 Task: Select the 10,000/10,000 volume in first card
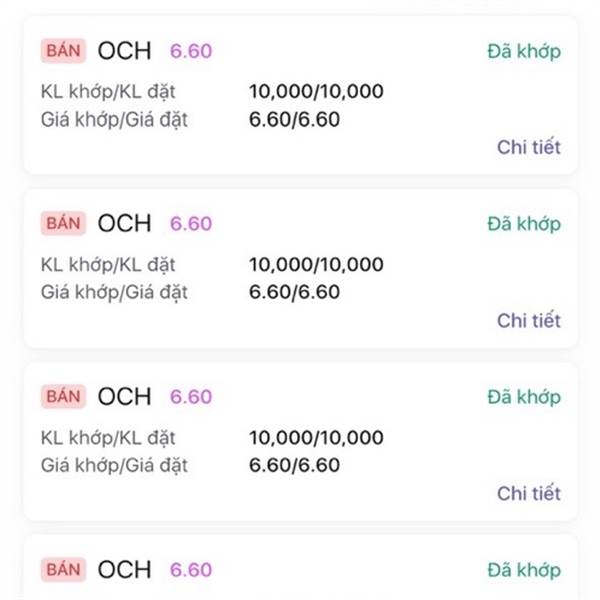click(316, 93)
